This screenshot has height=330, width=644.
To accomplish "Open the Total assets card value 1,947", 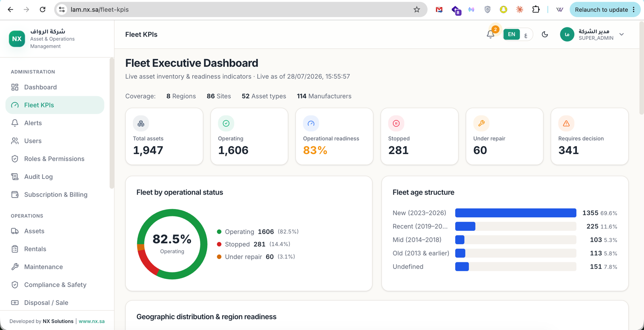I will (148, 150).
